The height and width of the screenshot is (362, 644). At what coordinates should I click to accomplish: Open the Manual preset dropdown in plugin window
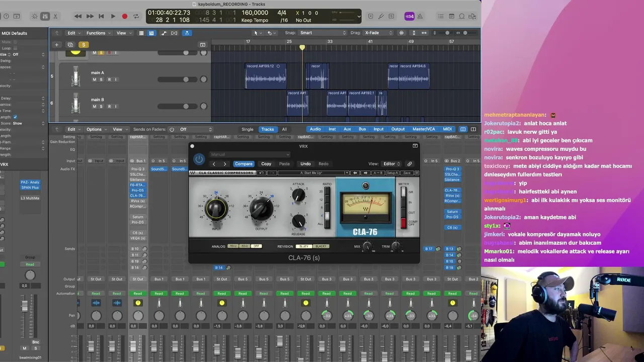250,154
